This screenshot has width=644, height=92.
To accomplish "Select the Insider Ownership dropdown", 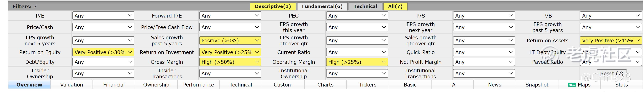I will [x=103, y=74].
